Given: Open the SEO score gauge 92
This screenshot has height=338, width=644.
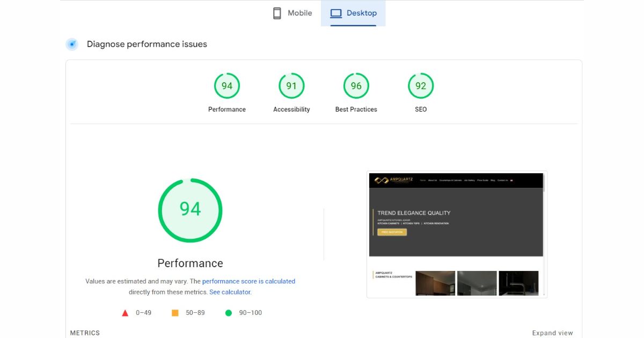Looking at the screenshot, I should pos(421,86).
